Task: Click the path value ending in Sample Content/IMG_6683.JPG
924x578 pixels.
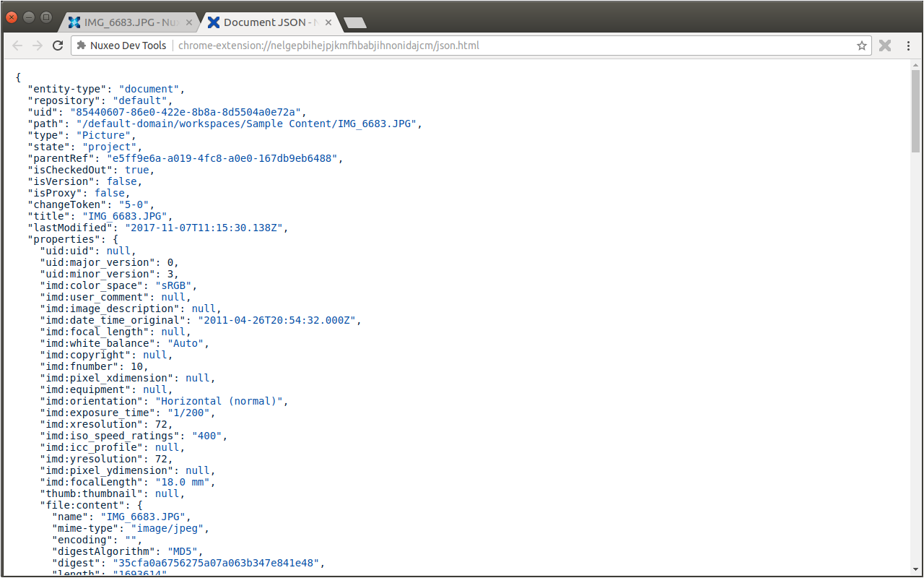Action: coord(246,124)
